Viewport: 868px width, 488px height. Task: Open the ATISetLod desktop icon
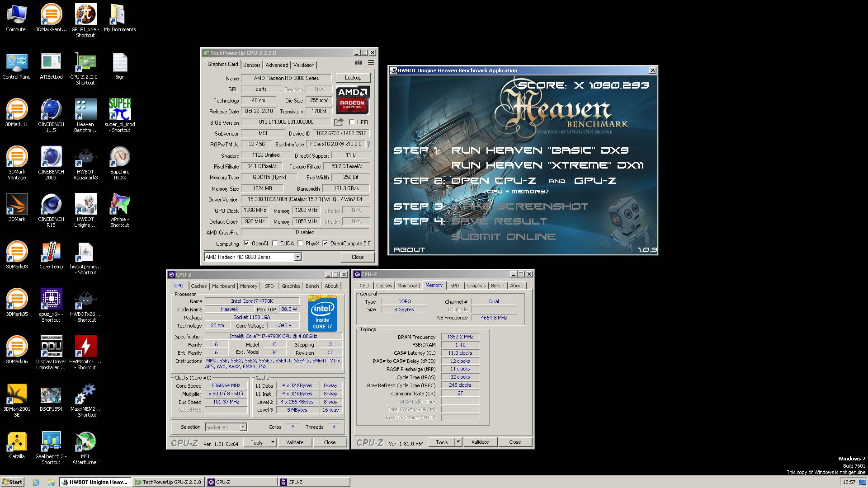[51, 66]
